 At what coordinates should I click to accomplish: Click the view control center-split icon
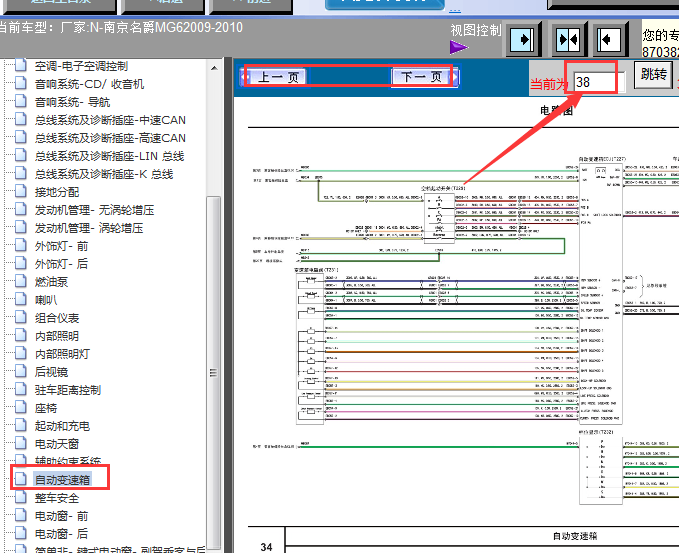click(x=568, y=40)
